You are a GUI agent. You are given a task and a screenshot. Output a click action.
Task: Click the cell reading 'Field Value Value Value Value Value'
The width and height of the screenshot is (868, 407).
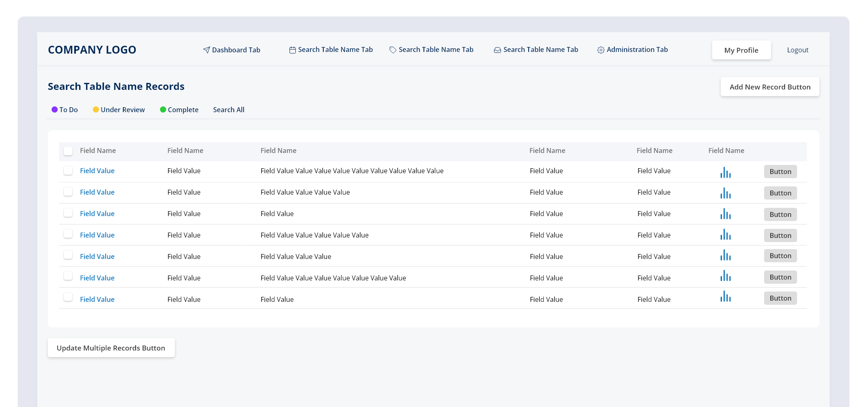315,235
